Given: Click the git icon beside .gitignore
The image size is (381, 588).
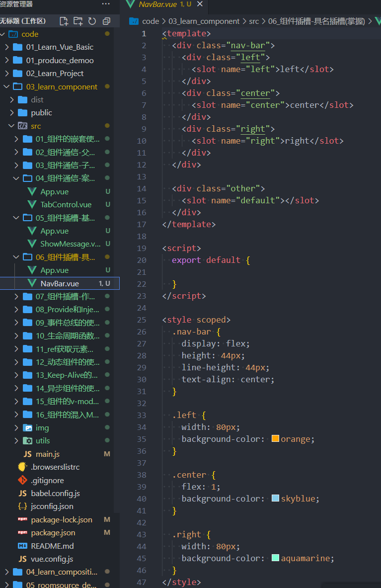Looking at the screenshot, I should 22,480.
